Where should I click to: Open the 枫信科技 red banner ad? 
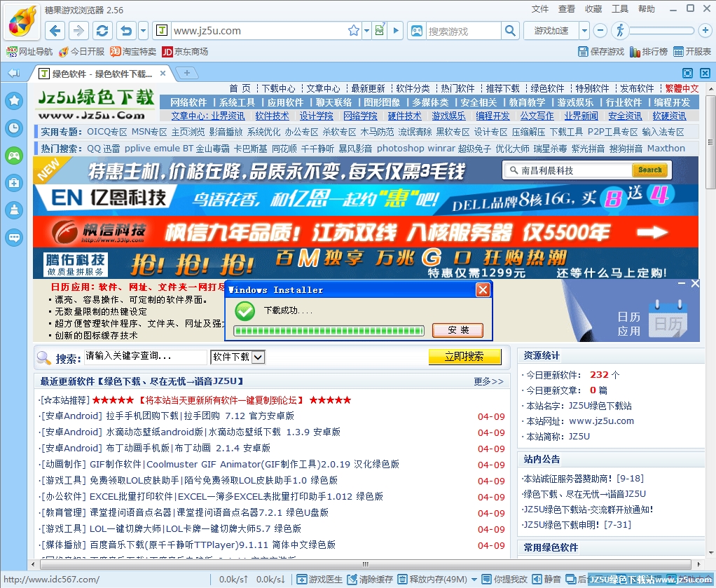(366, 232)
